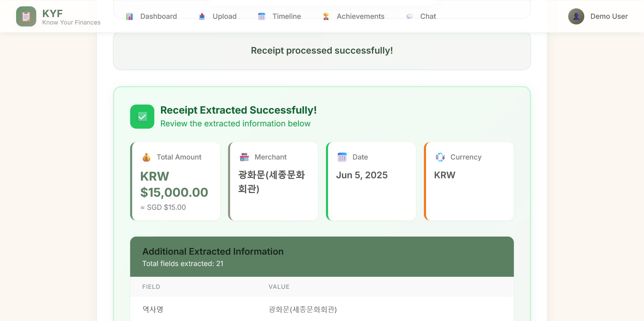Select the Upload receipt icon
Viewport: 644px width, 321px height.
tap(202, 16)
